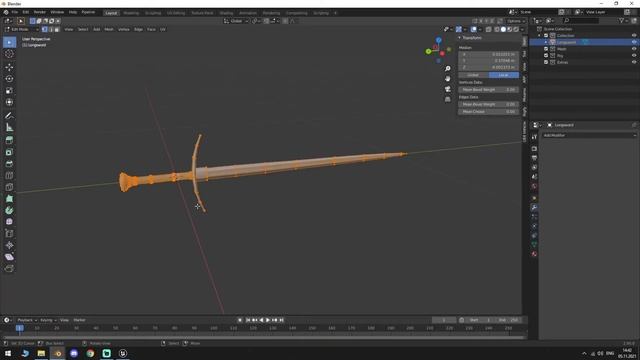Hide the Rig collection via eye icon
Image resolution: width=640 pixels, height=360 pixels.
tap(634, 56)
